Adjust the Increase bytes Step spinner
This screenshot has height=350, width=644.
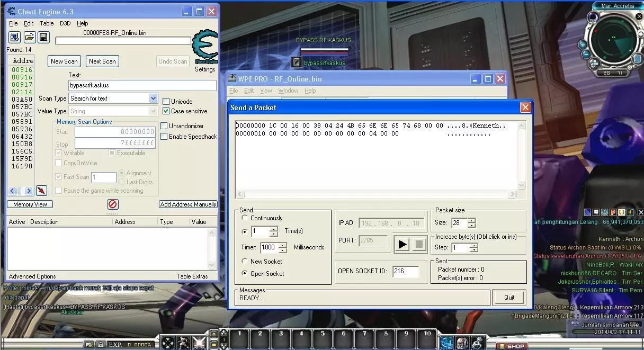click(x=474, y=247)
